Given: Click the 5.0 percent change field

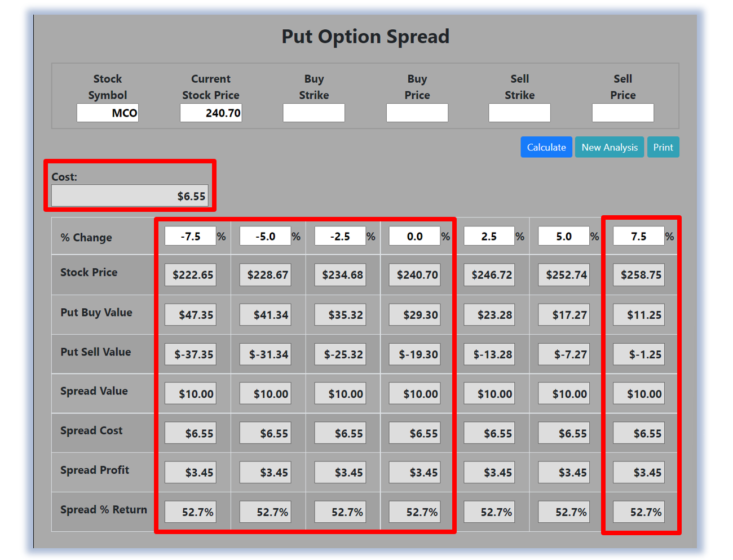Looking at the screenshot, I should (564, 237).
